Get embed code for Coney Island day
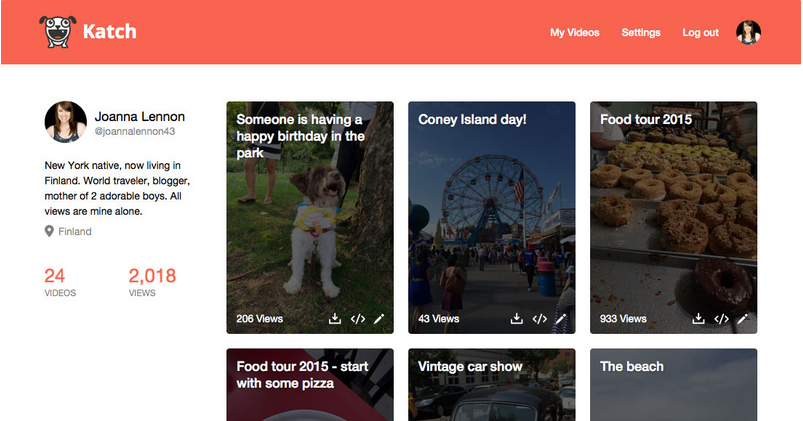Viewport: 803px width, 421px height. (540, 319)
